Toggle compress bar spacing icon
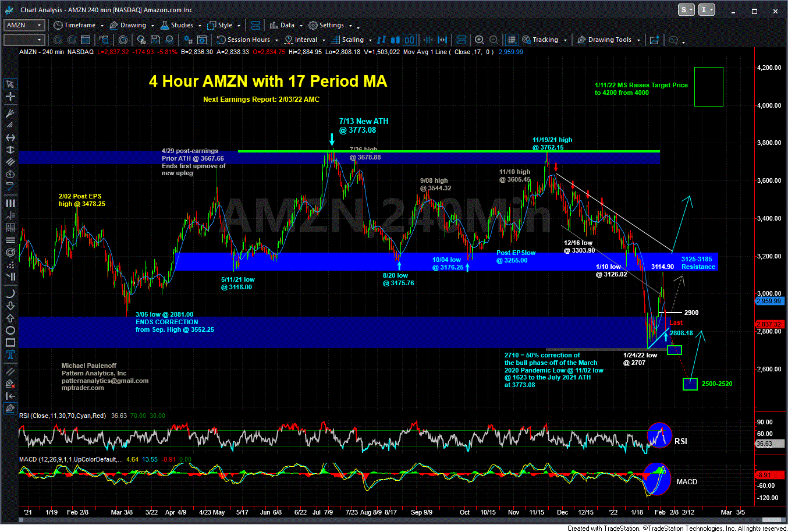 [x=429, y=40]
